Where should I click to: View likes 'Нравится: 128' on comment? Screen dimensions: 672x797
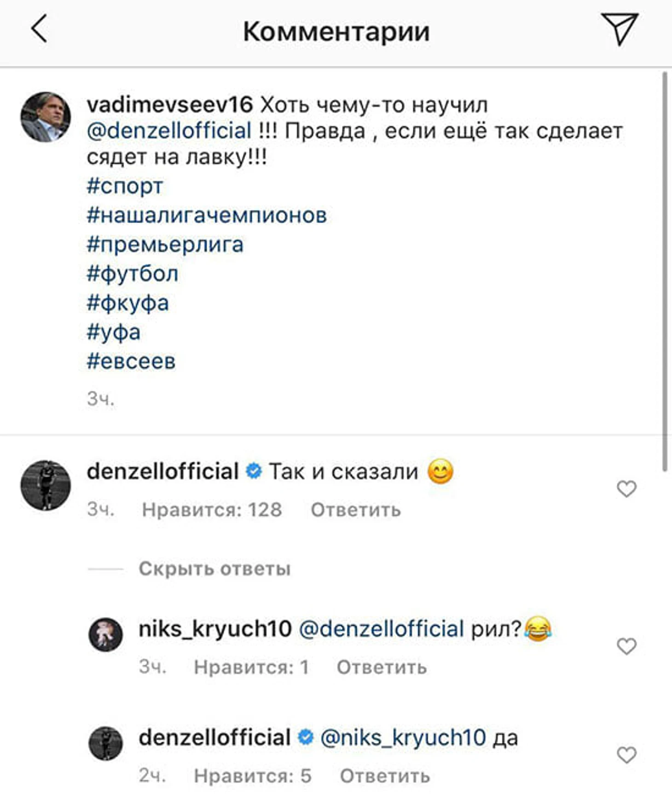[212, 510]
